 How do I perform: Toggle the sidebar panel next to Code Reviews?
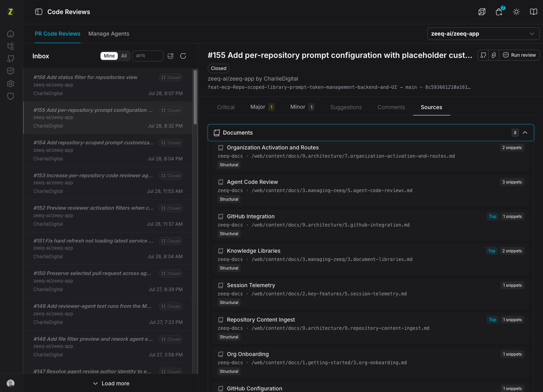(x=39, y=12)
